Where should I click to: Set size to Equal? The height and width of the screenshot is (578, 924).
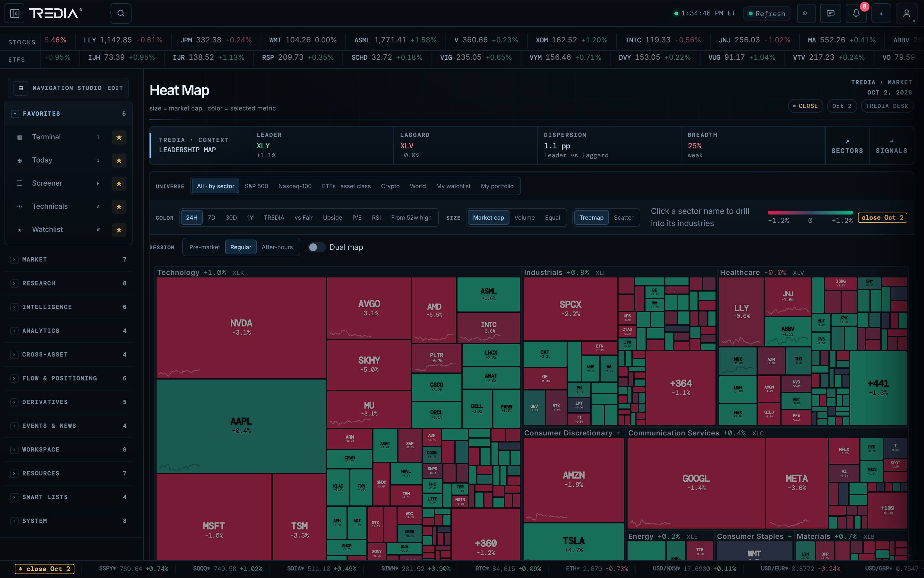[552, 217]
